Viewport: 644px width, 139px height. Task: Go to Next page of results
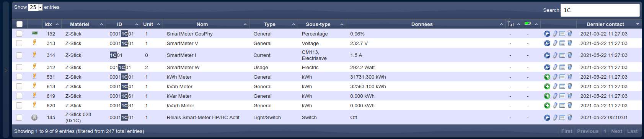pos(616,131)
